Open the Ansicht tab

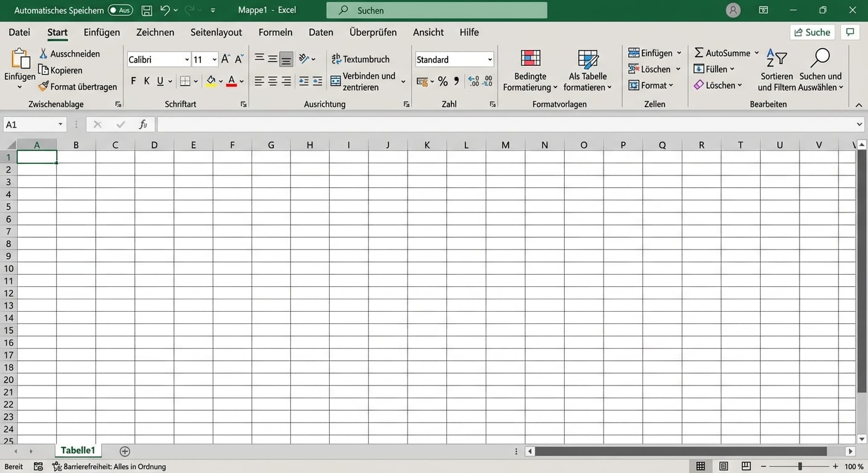click(x=428, y=32)
